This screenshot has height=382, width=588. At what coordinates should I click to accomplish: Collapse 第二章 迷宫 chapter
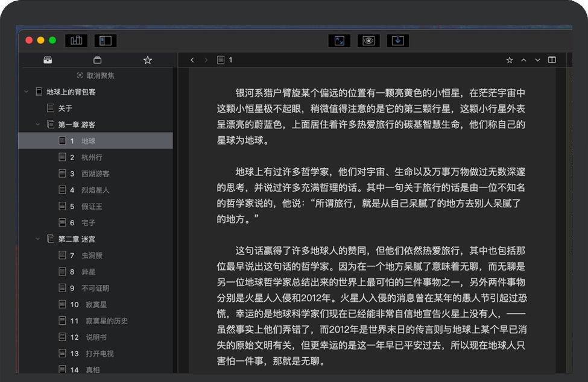point(37,239)
